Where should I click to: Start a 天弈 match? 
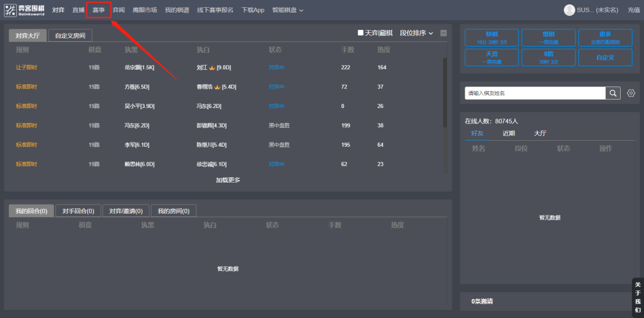pyautogui.click(x=491, y=57)
